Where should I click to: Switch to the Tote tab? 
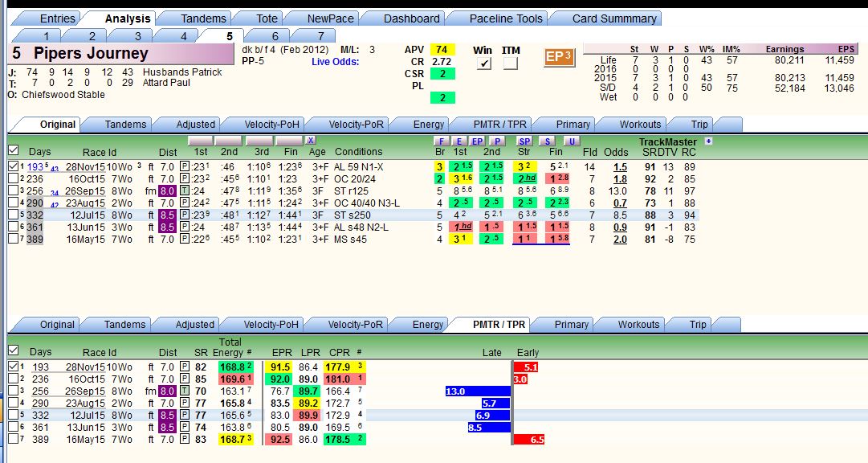point(267,18)
